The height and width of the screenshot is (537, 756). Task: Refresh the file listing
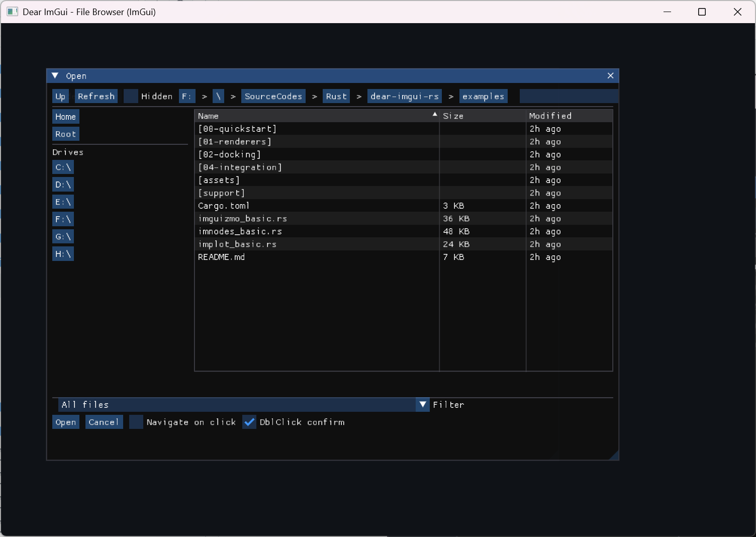pos(96,97)
